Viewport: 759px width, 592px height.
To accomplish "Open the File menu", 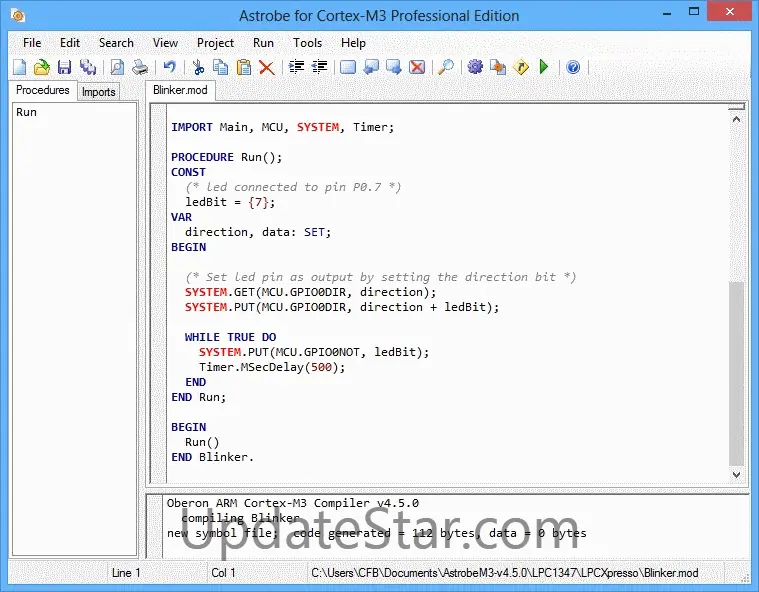I will (32, 43).
